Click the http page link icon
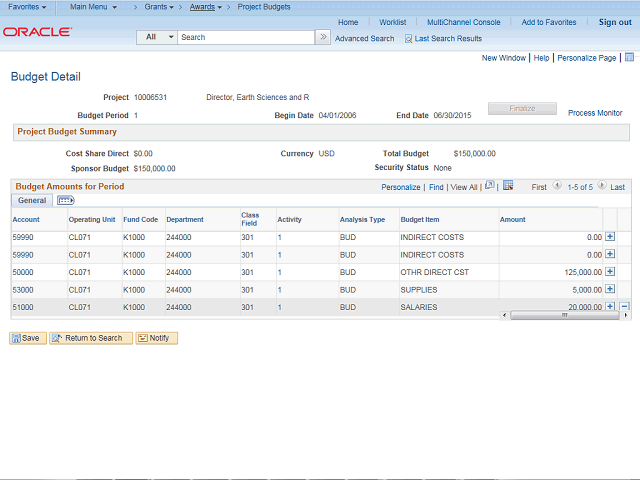The image size is (640, 480). (x=627, y=58)
